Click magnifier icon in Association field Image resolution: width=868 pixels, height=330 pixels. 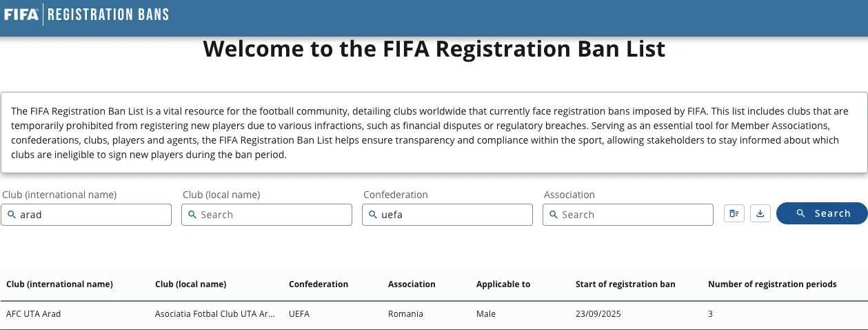554,215
